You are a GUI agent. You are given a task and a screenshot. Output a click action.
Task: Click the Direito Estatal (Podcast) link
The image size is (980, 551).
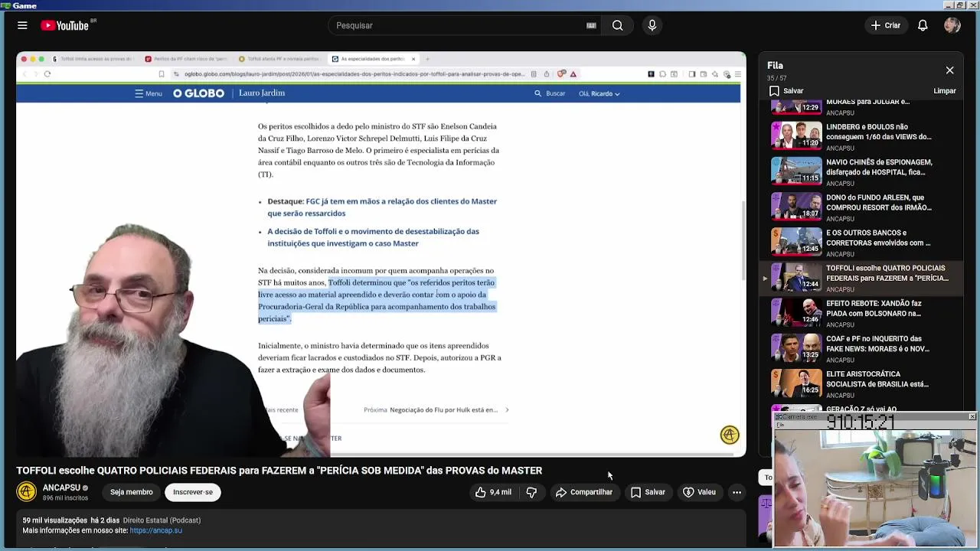pos(162,520)
